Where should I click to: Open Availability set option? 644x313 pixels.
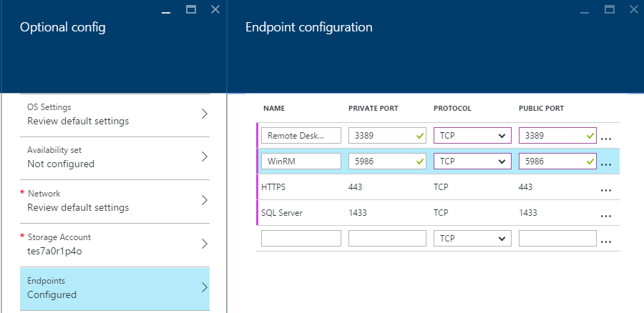pos(114,157)
